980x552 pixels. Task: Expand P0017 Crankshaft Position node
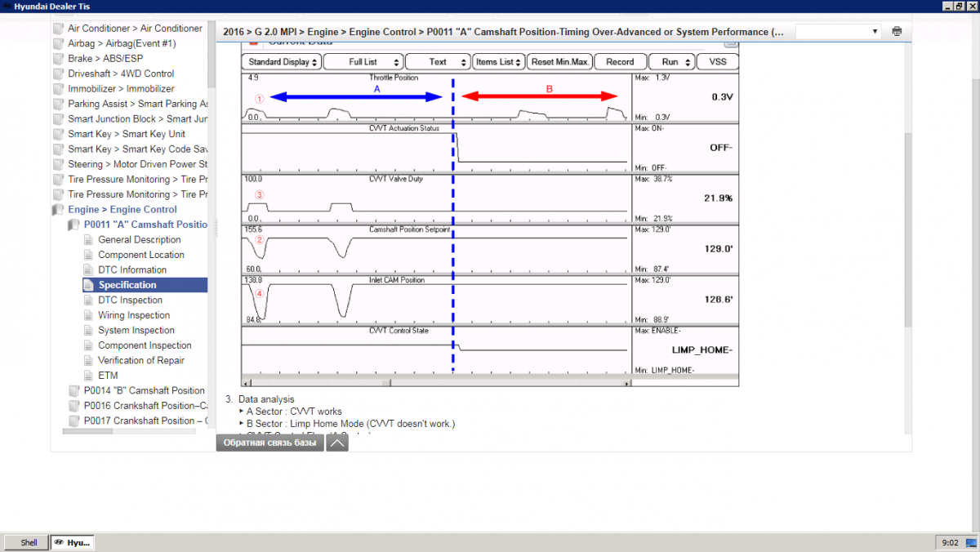[x=145, y=421]
